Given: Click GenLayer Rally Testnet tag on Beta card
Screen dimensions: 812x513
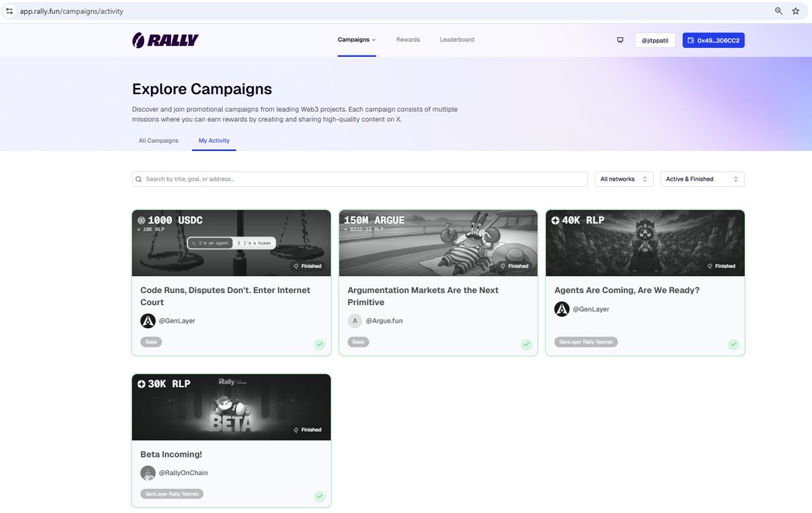Looking at the screenshot, I should [172, 494].
